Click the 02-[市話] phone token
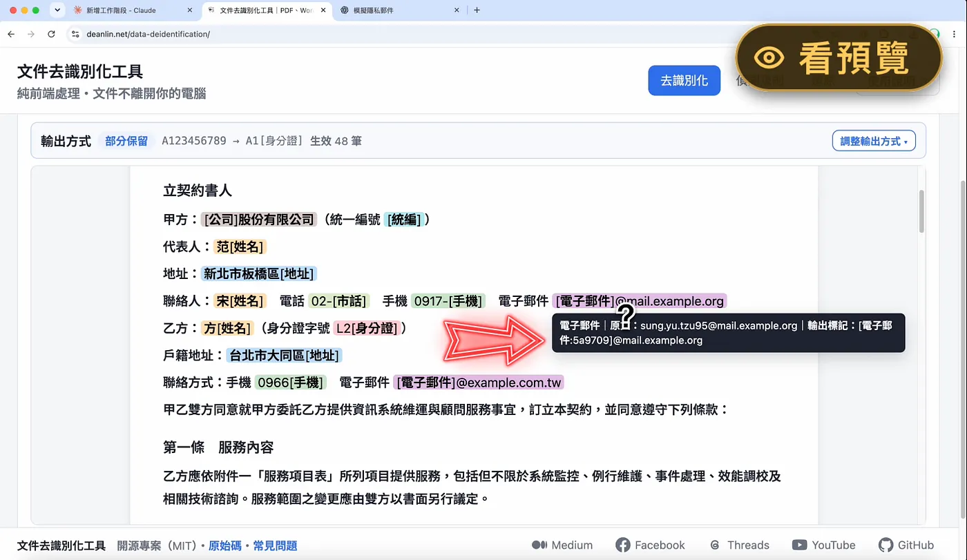This screenshot has width=967, height=560. (339, 301)
